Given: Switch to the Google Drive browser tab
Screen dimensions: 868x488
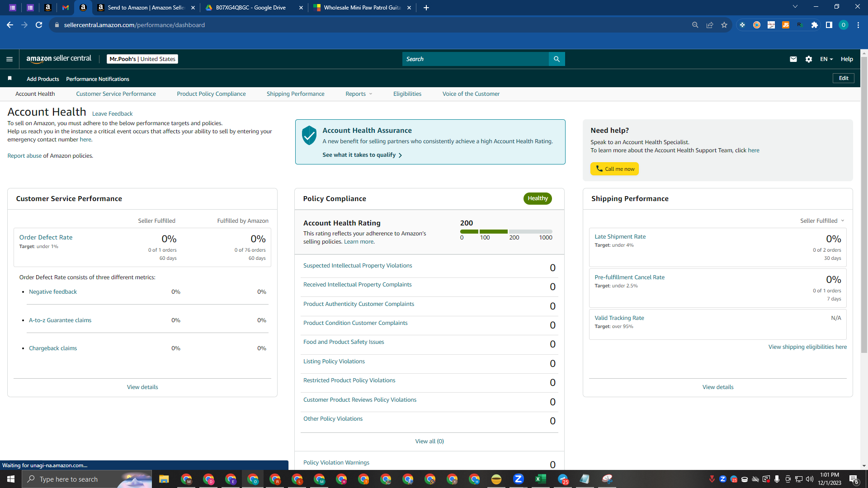Looking at the screenshot, I should pos(251,8).
